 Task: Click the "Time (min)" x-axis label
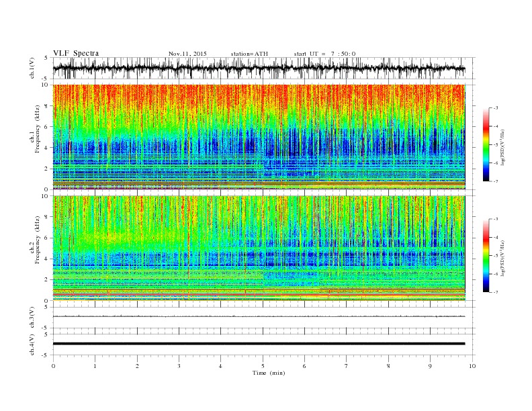point(269,373)
